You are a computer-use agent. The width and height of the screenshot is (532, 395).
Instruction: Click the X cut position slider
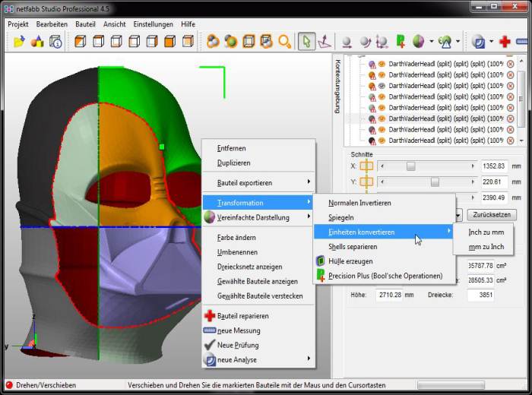[x=411, y=166]
